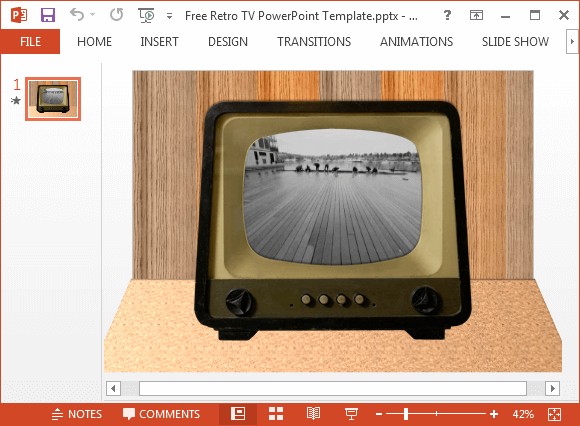Show more ribbon tabs with right arrow
580x426 pixels.
(572, 41)
